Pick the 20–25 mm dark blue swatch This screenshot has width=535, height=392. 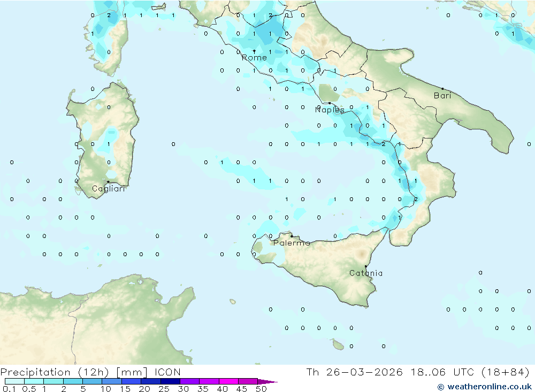(x=150, y=381)
